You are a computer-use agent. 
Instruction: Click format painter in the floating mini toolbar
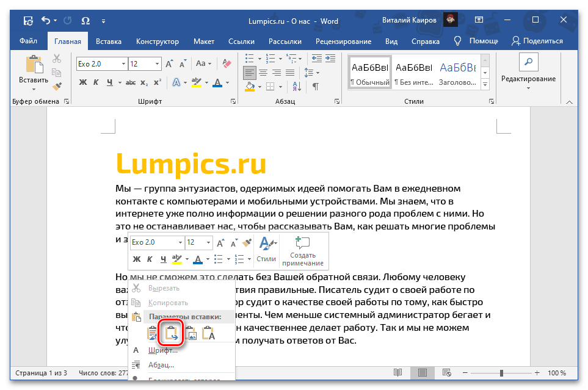[x=247, y=242]
